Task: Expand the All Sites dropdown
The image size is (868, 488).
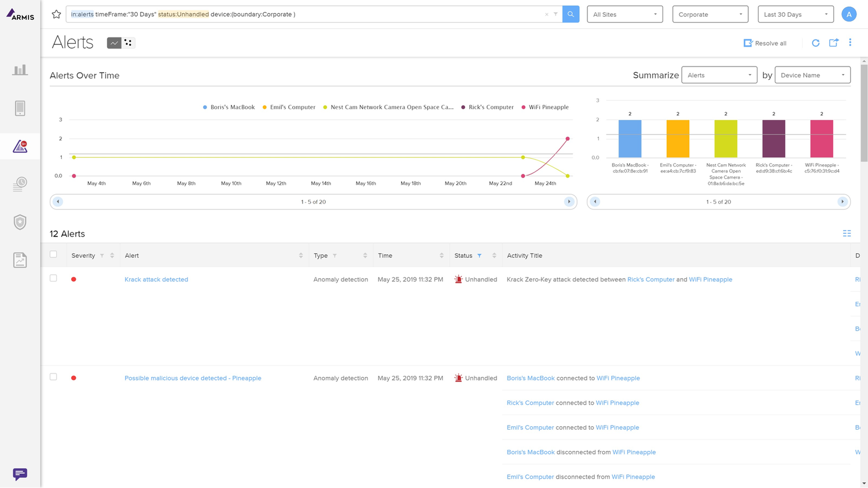Action: tap(624, 14)
